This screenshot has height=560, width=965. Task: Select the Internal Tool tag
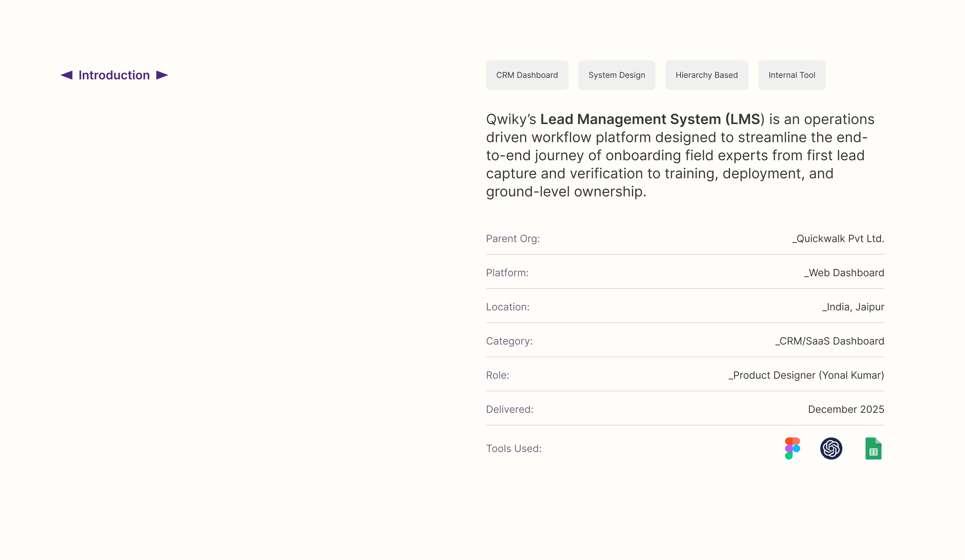792,75
